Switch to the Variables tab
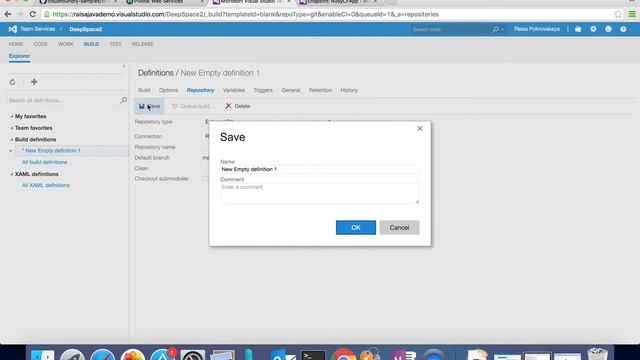 pyautogui.click(x=234, y=90)
